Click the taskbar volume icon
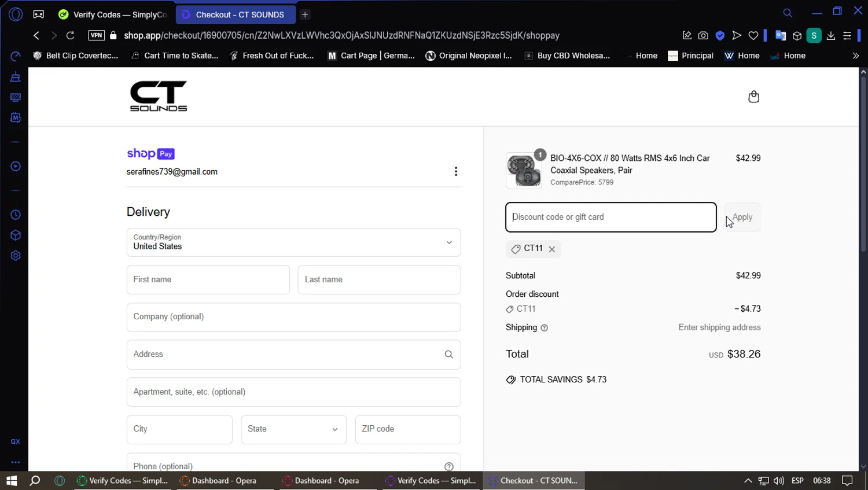868x490 pixels. tap(779, 481)
